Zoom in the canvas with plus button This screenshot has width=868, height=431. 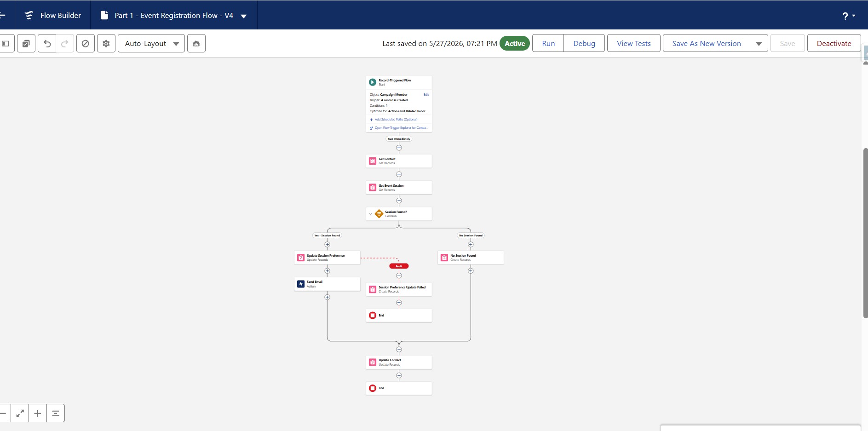point(38,413)
